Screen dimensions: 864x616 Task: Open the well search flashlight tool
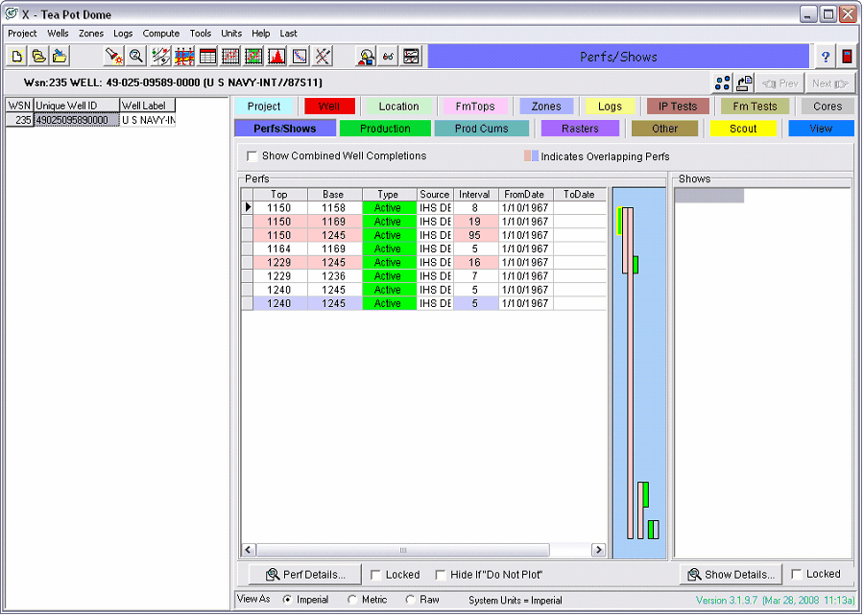112,56
